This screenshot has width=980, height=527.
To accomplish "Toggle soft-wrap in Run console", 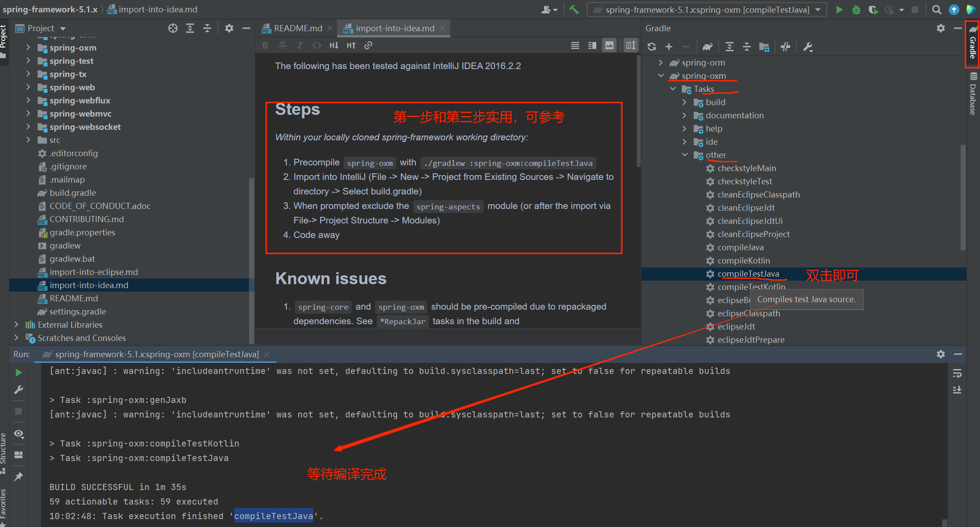I will coord(957,374).
